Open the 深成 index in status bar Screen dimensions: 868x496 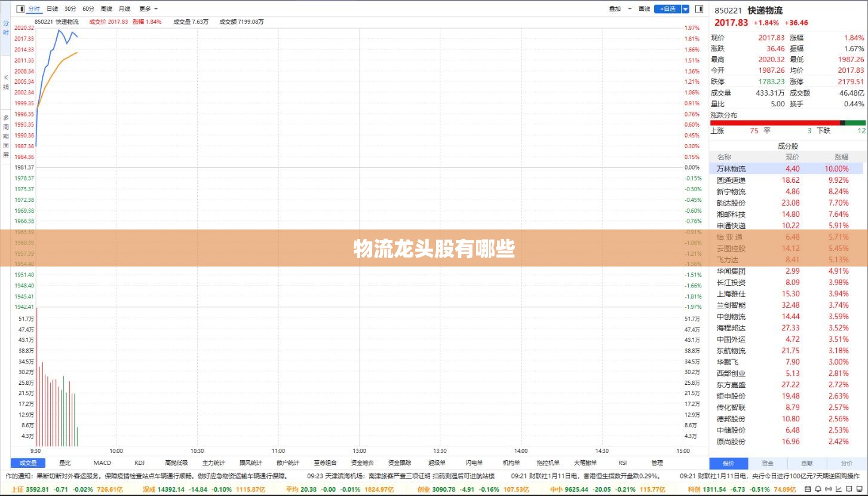click(x=204, y=489)
